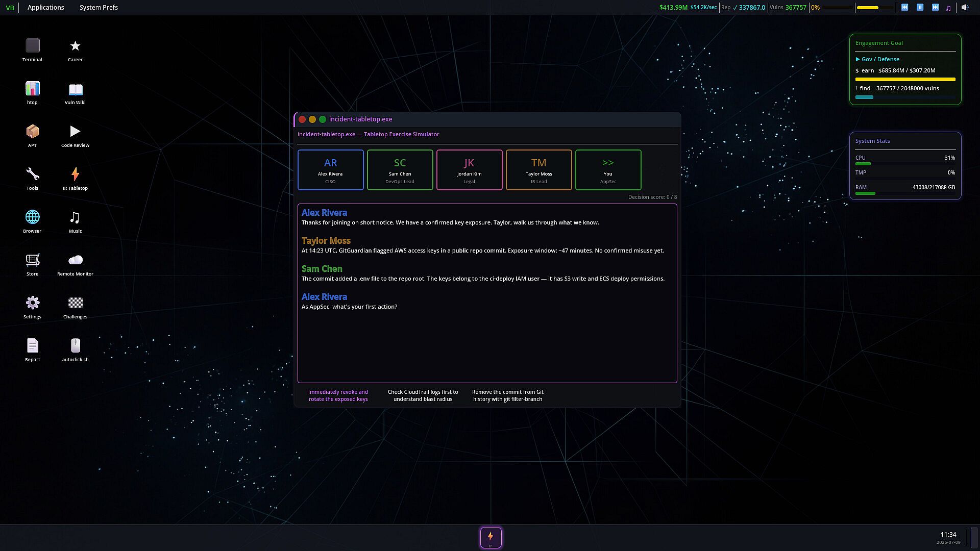The image size is (980, 551).
Task: Click 'Tabletop Exercise Simulator' header text
Action: point(401,134)
